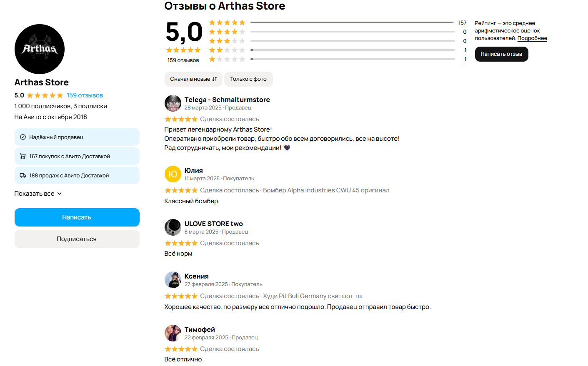The height and width of the screenshot is (366, 588).
Task: Click a star in the 5,0 summary rating
Action: point(183,50)
